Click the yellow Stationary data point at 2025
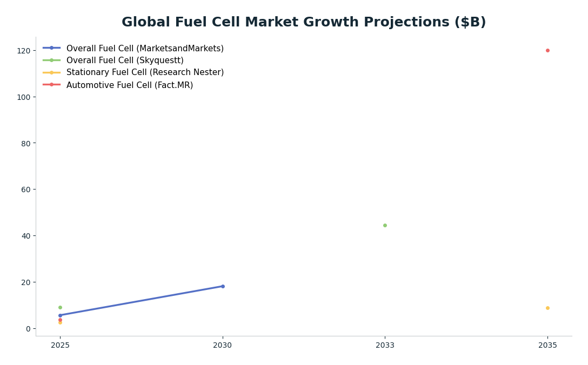Viewport: 588px width, 365px height. [60, 323]
